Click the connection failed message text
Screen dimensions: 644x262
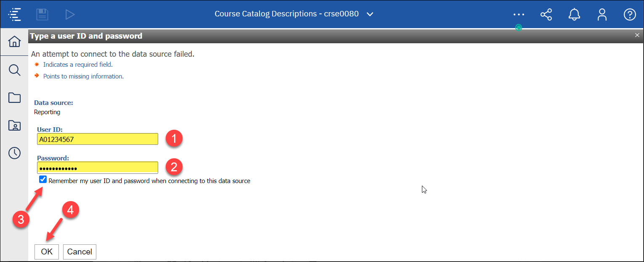tap(113, 54)
